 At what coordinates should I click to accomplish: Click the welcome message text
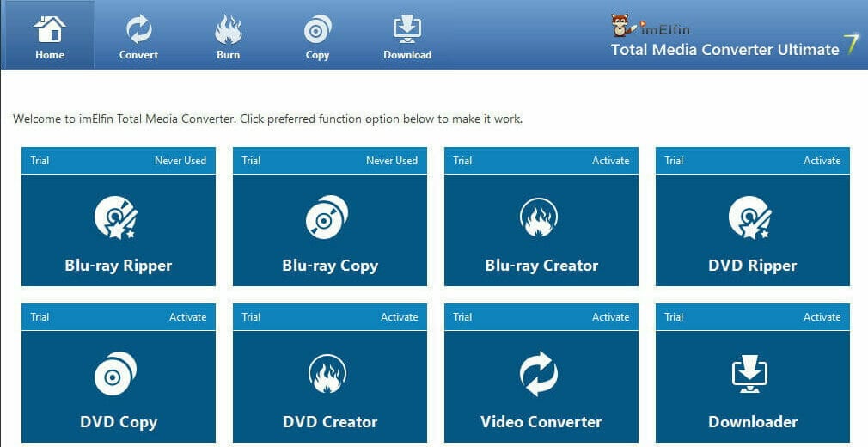click(267, 119)
